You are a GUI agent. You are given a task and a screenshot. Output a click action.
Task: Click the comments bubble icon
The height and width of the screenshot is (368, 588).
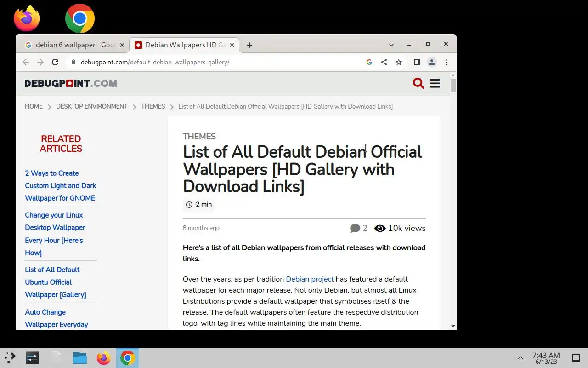tap(355, 228)
